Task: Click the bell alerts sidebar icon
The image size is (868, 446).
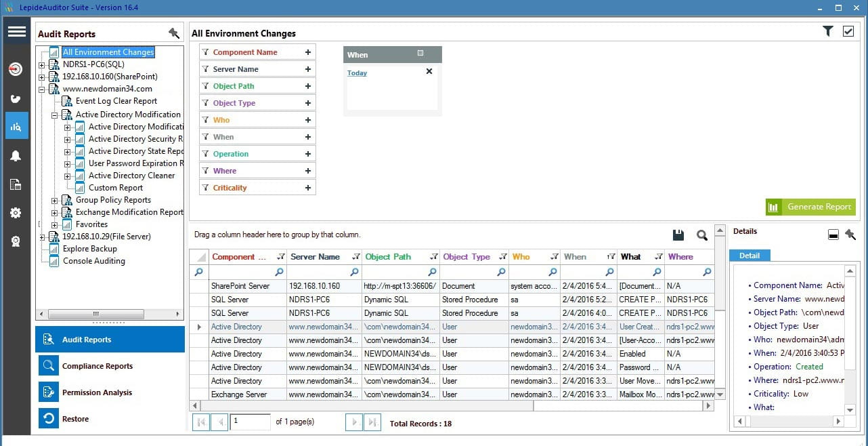Action: (x=16, y=156)
